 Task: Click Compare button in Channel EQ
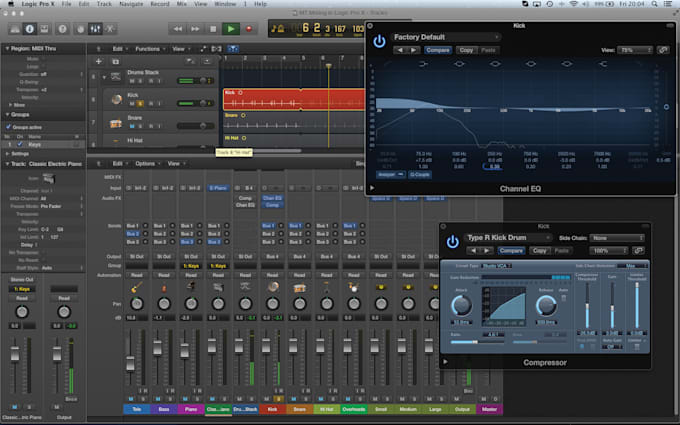coord(438,50)
